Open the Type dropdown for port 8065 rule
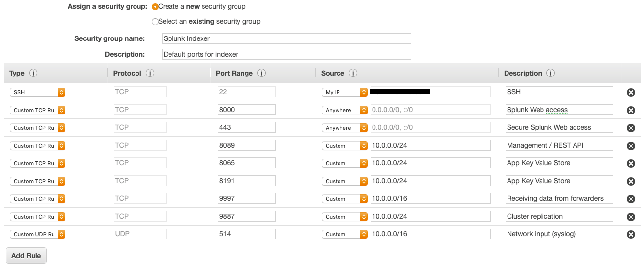 (x=37, y=163)
